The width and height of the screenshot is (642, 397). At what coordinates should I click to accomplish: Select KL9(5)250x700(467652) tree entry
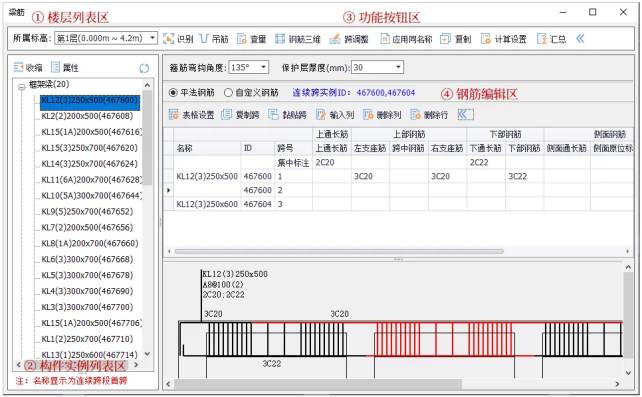pyautogui.click(x=87, y=212)
